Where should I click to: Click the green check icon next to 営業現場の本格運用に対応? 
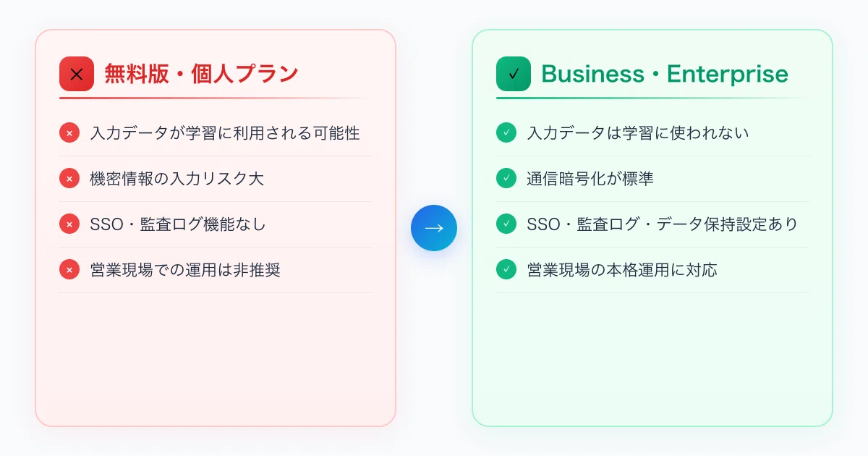(506, 270)
